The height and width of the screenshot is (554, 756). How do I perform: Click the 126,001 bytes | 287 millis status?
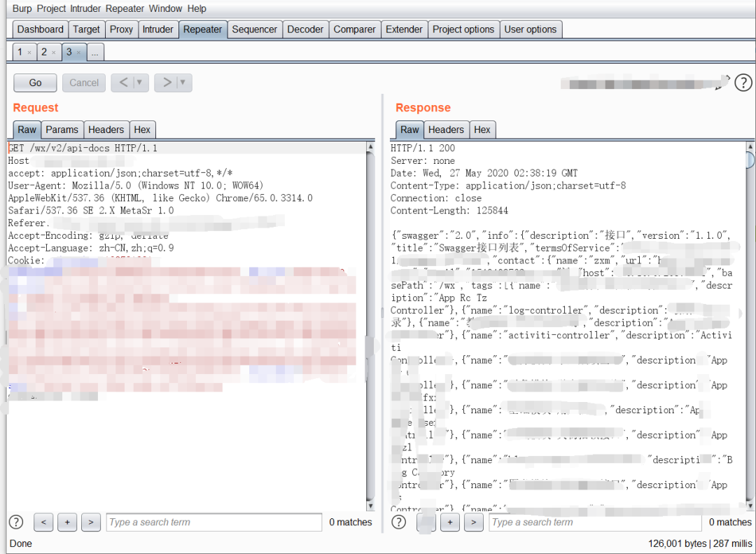(x=699, y=543)
